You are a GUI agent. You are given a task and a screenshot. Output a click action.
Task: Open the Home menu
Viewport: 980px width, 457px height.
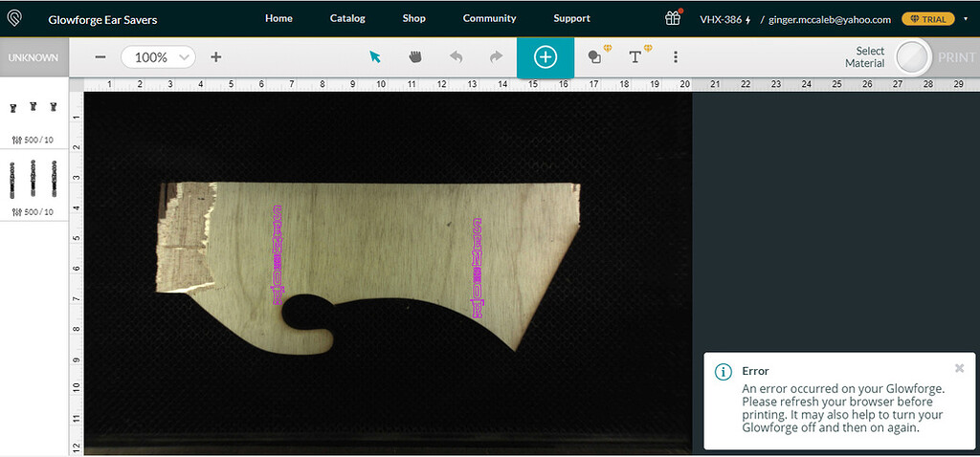coord(278,19)
